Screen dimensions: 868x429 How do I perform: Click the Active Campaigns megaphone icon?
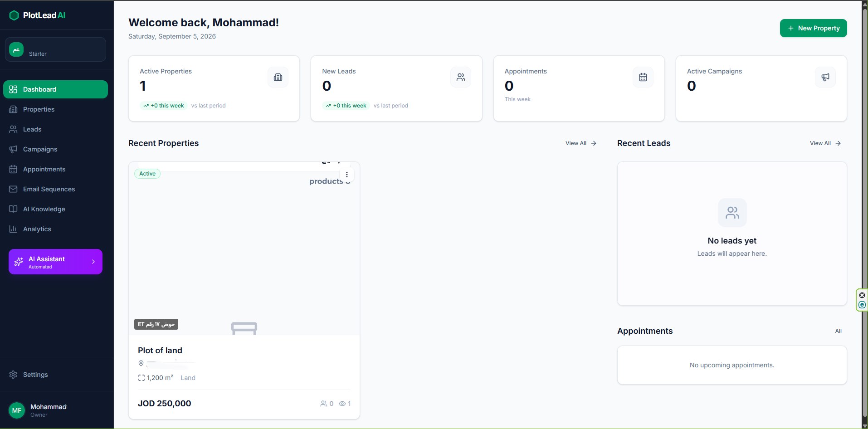point(825,77)
